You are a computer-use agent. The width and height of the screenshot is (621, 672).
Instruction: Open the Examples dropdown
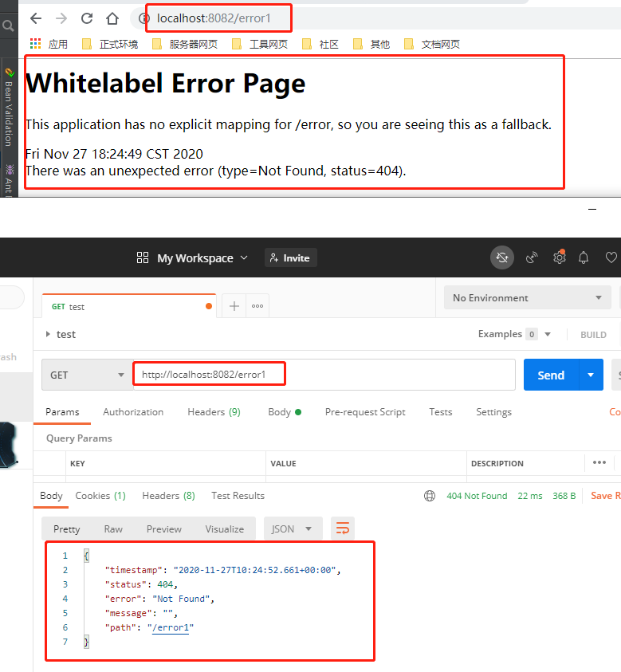[x=514, y=334]
